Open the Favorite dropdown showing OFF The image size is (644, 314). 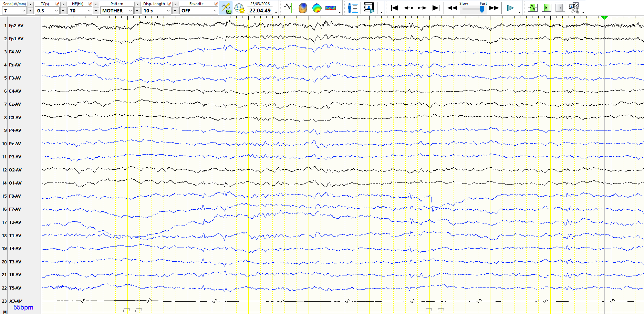199,11
